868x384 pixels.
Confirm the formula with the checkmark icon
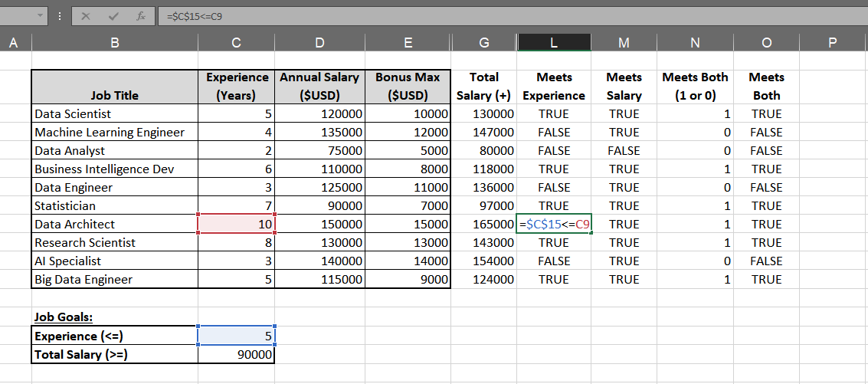(x=113, y=16)
